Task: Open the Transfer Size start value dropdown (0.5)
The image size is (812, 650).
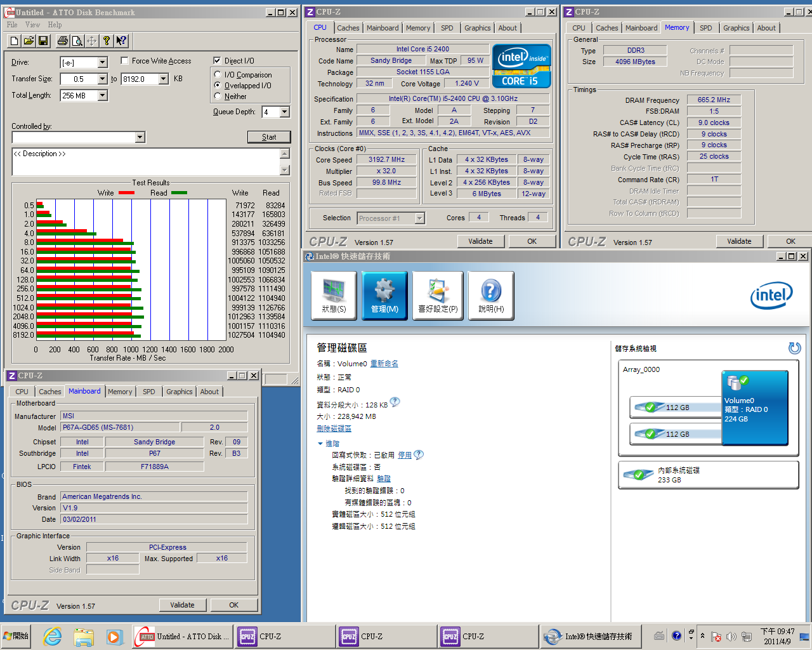Action: [102, 79]
